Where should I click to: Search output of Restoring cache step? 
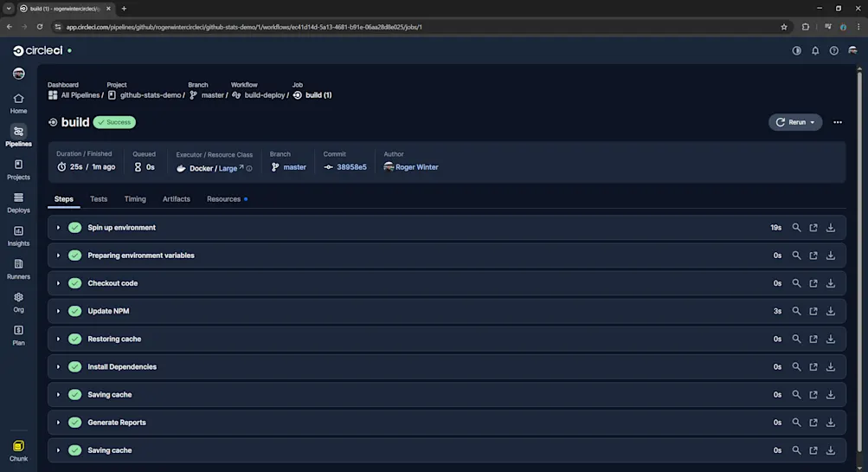(x=796, y=339)
